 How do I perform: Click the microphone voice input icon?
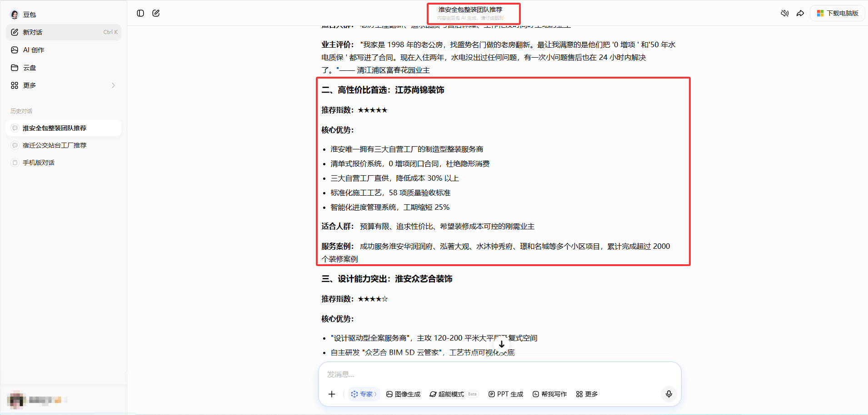pyautogui.click(x=669, y=394)
